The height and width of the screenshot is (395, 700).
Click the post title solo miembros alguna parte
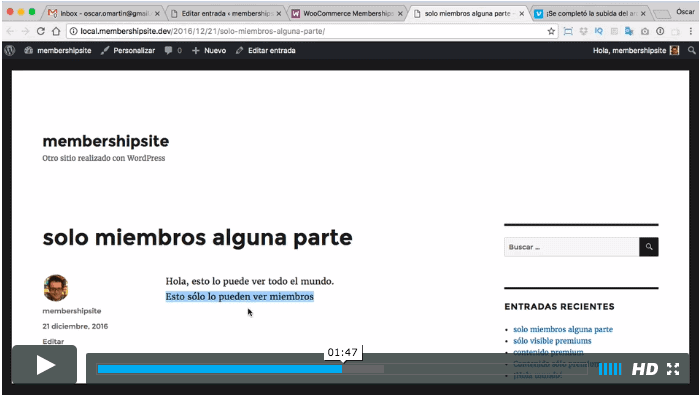point(197,237)
